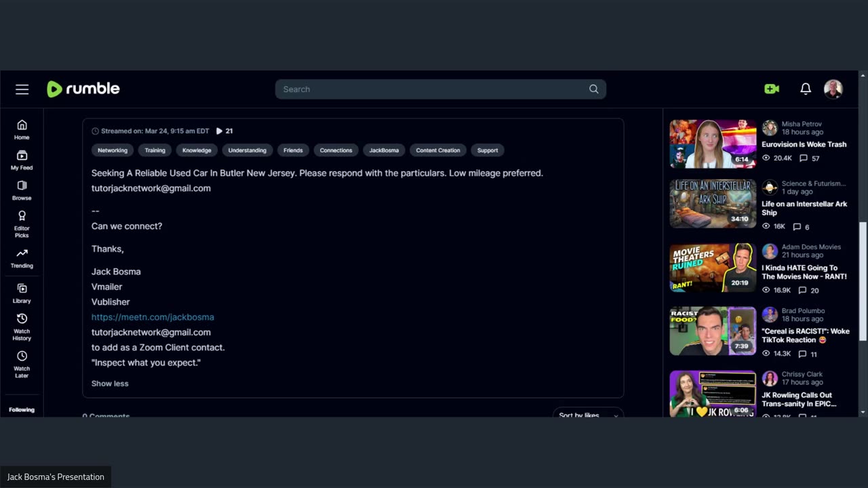Click the Misha Petrov channel name
The image size is (868, 488).
802,124
